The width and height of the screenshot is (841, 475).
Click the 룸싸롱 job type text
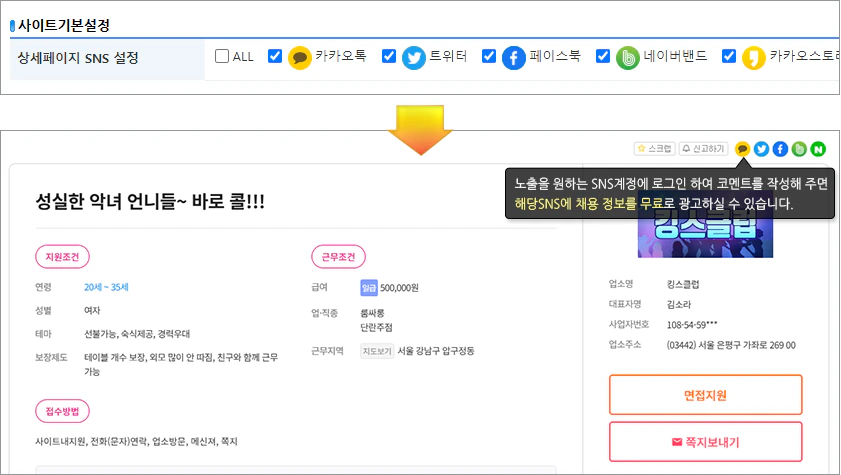(372, 313)
